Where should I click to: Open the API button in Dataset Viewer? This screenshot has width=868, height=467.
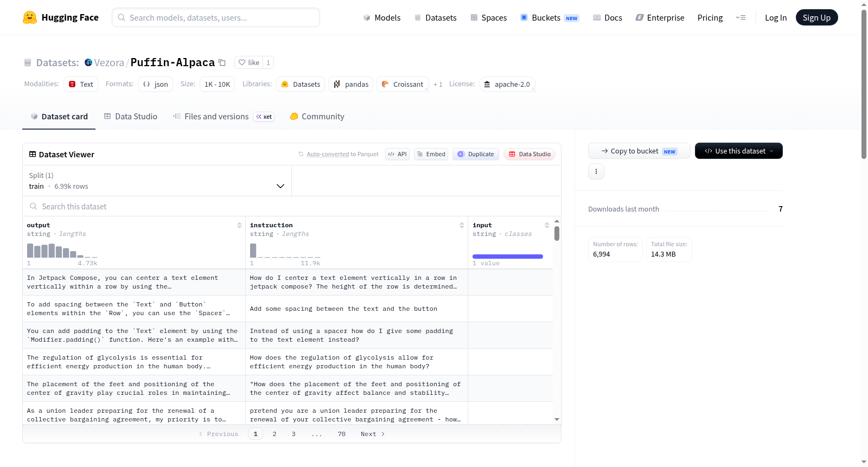[x=397, y=154]
